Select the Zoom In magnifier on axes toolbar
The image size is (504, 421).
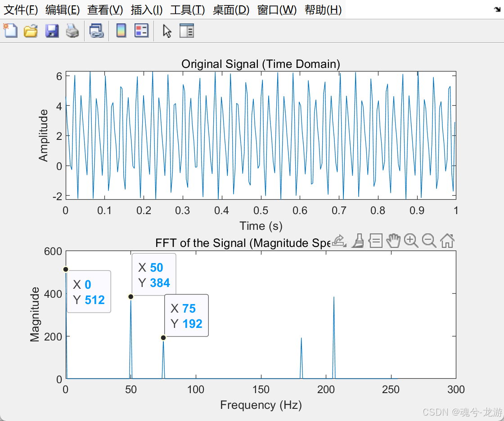pos(411,241)
